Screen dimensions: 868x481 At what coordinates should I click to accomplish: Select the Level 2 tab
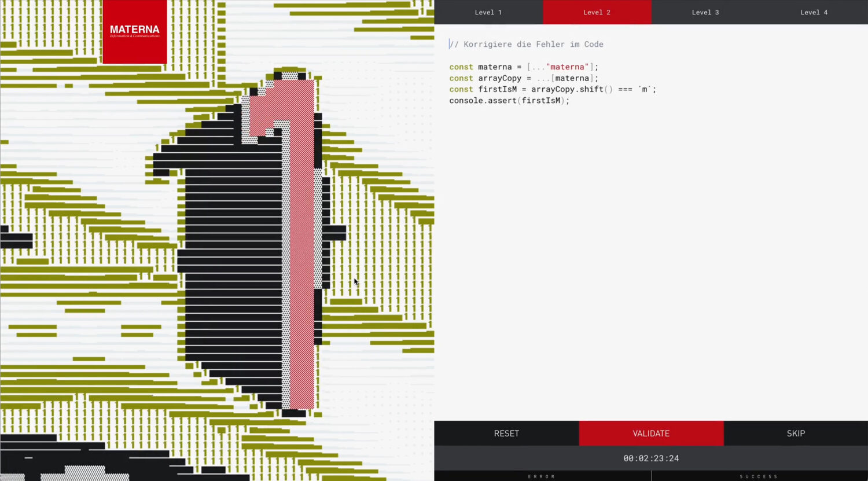point(597,12)
